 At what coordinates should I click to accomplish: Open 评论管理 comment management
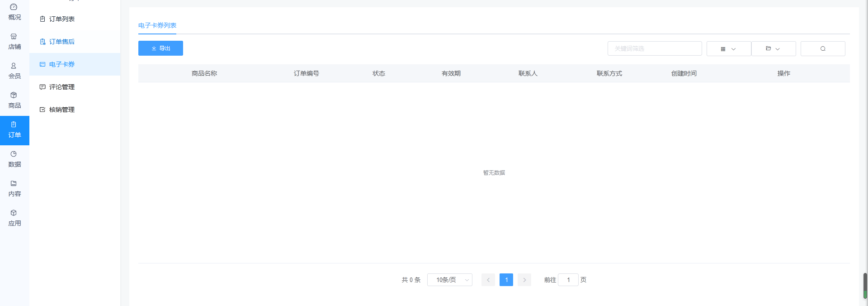click(75, 87)
